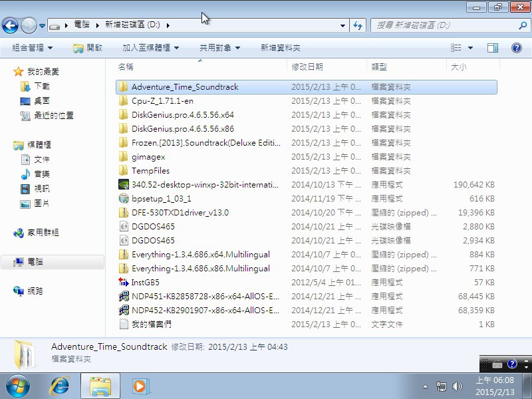Select the NDP451-KB2858728 installer icon
Screen dimensions: 532x399
coord(124,296)
